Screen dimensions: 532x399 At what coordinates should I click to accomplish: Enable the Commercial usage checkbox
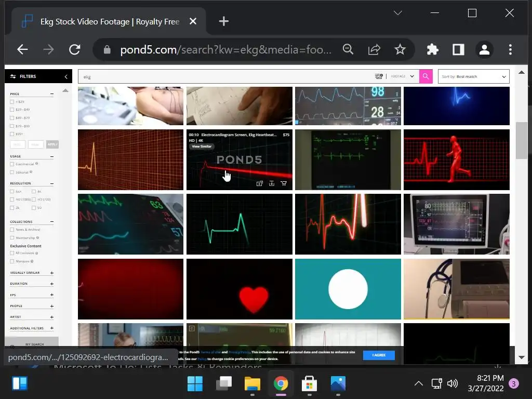click(x=12, y=164)
